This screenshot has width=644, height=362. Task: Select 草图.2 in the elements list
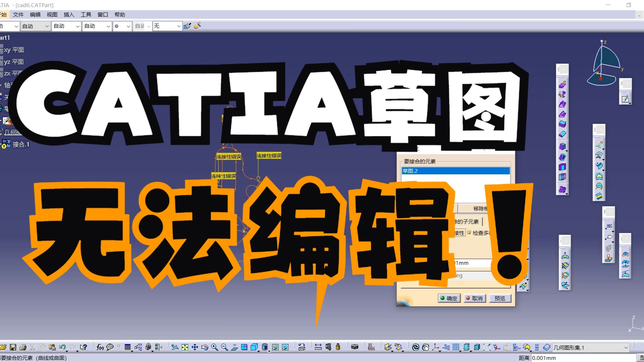tap(455, 171)
